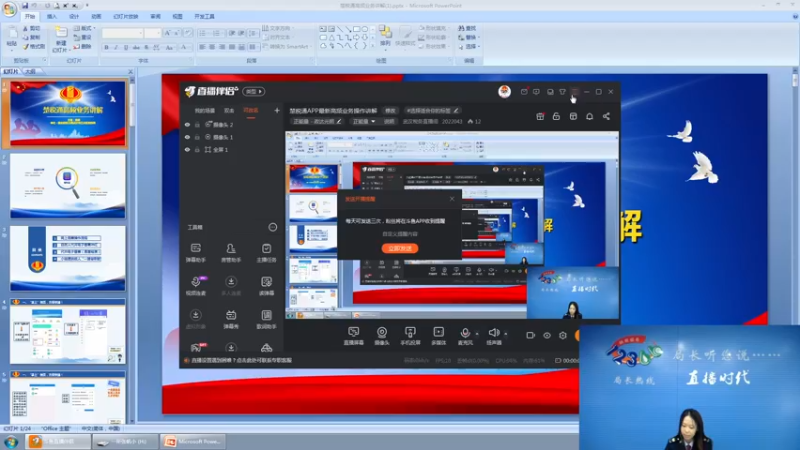Open 房管助手 tool in toolbox
The width and height of the screenshot is (800, 450).
tap(231, 253)
